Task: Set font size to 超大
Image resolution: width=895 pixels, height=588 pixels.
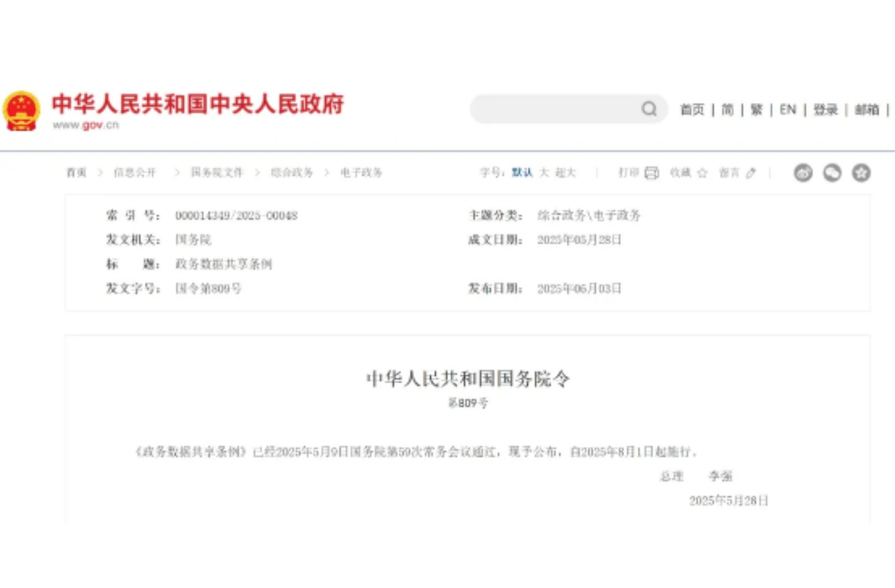Action: 565,173
